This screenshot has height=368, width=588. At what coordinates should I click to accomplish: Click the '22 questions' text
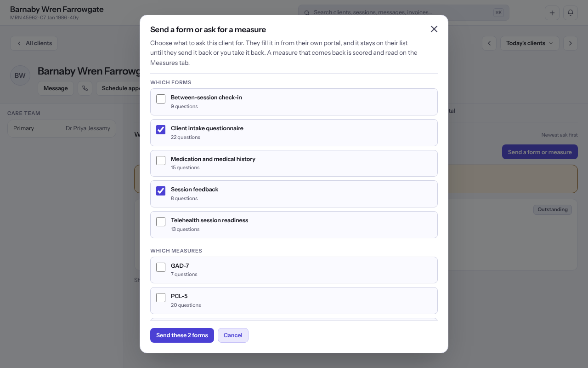186,137
